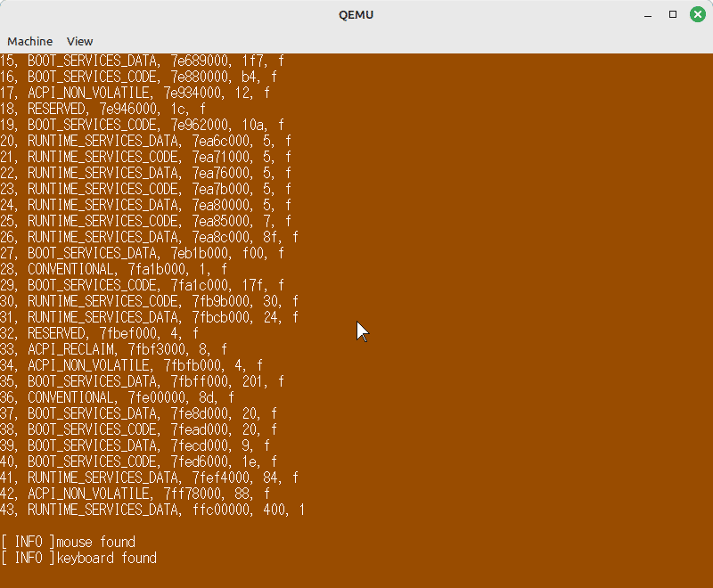The width and height of the screenshot is (713, 588).
Task: Click the 'keyboard found' INFO line
Action: pos(78,558)
